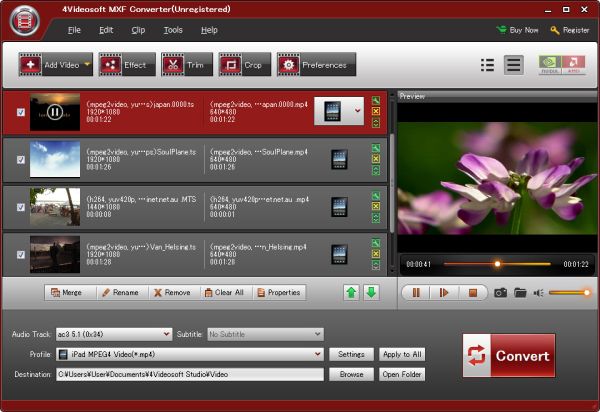Uncheck the MTS video checkbox
The width and height of the screenshot is (600, 412).
(x=21, y=207)
